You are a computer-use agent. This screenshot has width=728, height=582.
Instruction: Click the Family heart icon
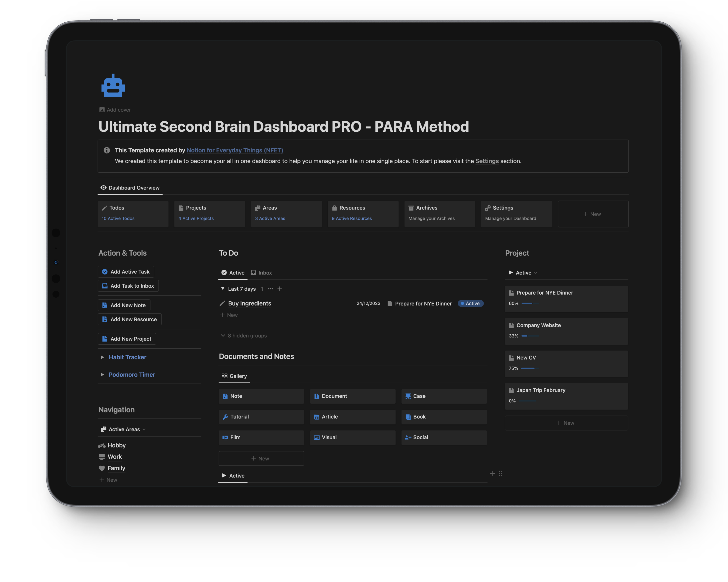point(102,468)
